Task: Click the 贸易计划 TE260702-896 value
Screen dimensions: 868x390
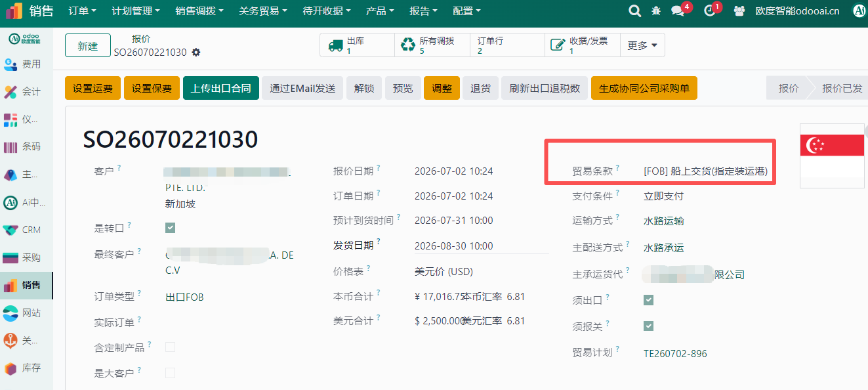Action: coord(675,353)
